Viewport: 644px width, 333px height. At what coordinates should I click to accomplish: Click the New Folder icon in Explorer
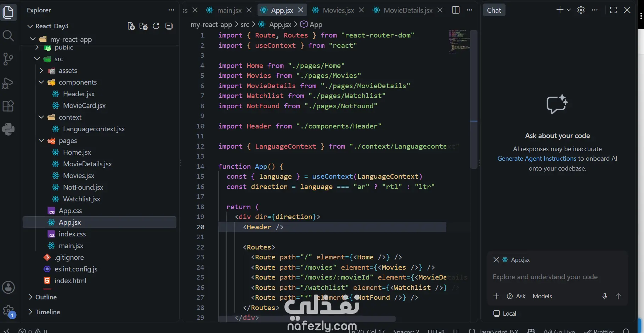[143, 26]
